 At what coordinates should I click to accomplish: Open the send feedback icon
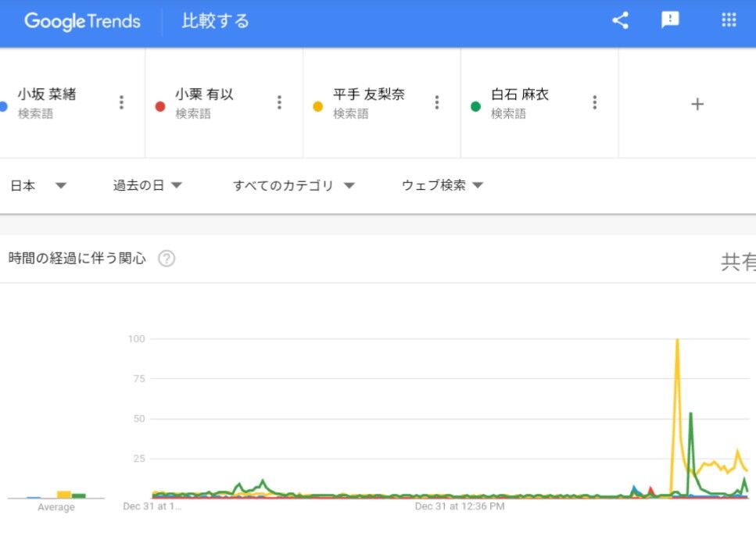[670, 21]
